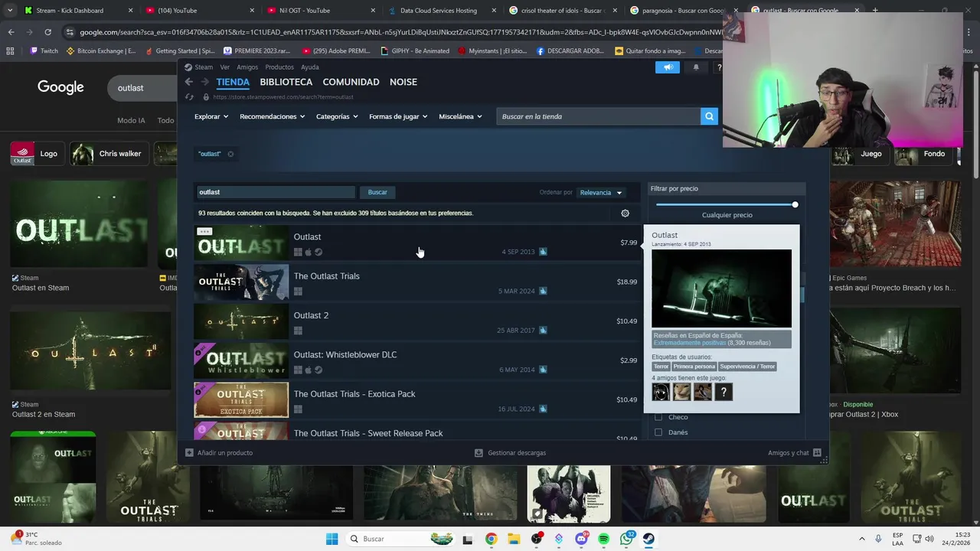The height and width of the screenshot is (551, 980).
Task: Open Chrome apps grid in bookmarks bar
Action: pyautogui.click(x=10, y=51)
